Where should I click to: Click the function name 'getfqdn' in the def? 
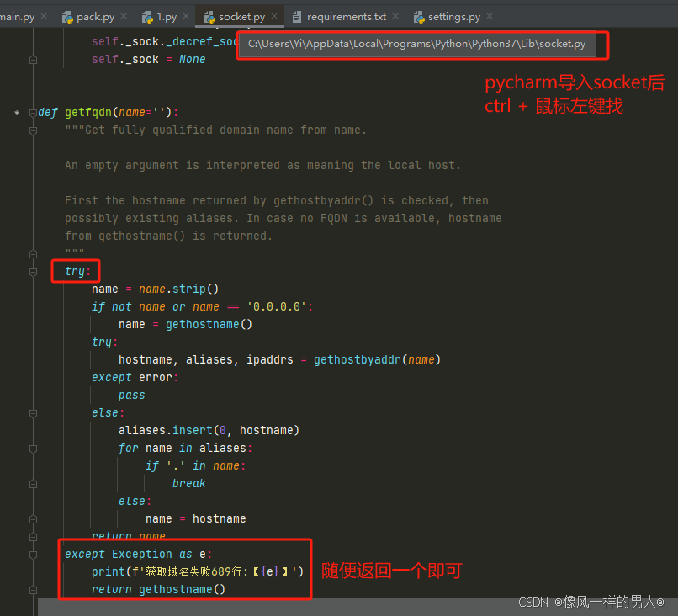[x=88, y=113]
